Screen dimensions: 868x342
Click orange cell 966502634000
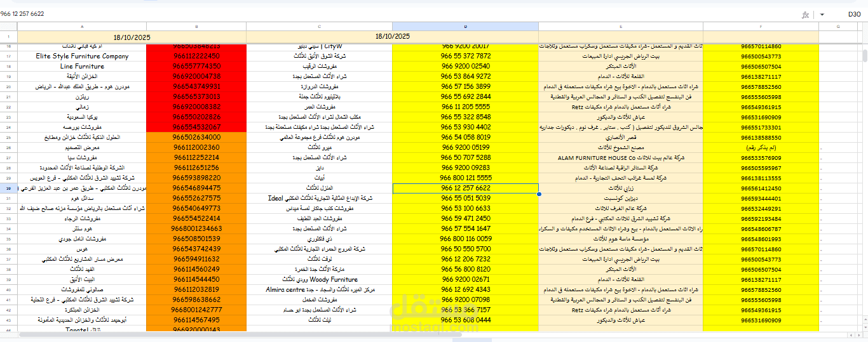click(196, 137)
